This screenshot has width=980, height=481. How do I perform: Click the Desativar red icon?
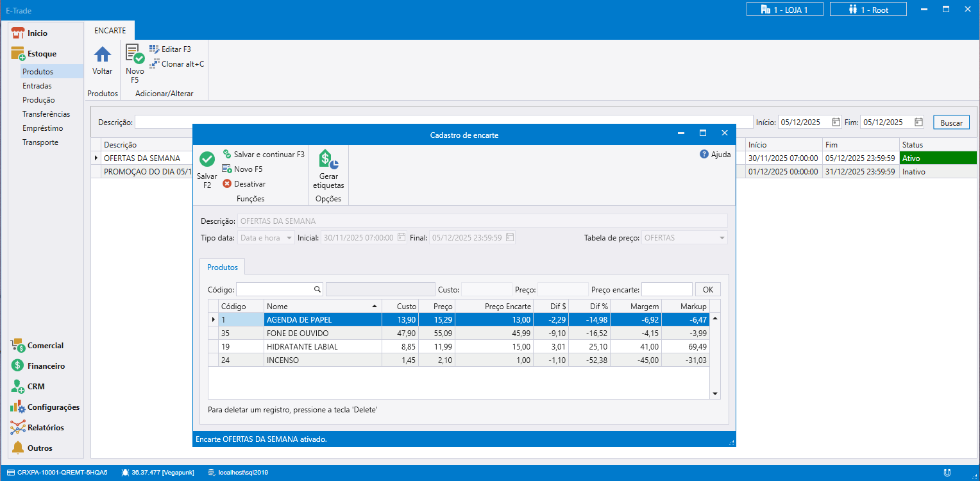(x=227, y=184)
